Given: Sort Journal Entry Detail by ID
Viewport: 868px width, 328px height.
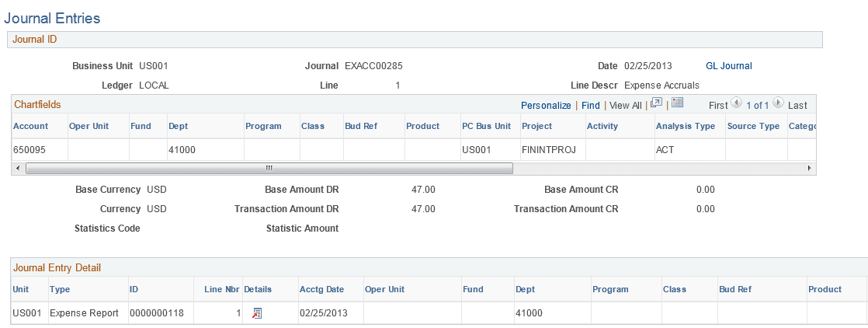Looking at the screenshot, I should (134, 289).
